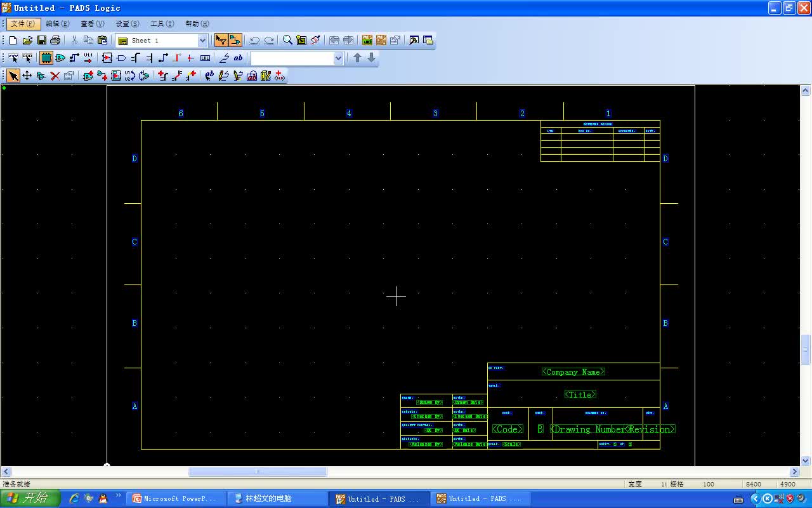
Task: Toggle the Pins U1.1 selection filter
Action: coord(88,58)
